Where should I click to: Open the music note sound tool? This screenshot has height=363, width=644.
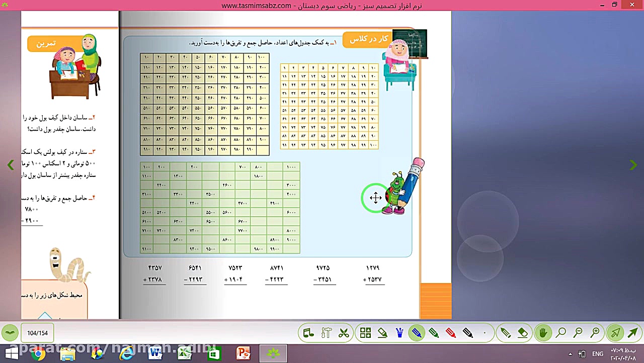[x=308, y=333]
